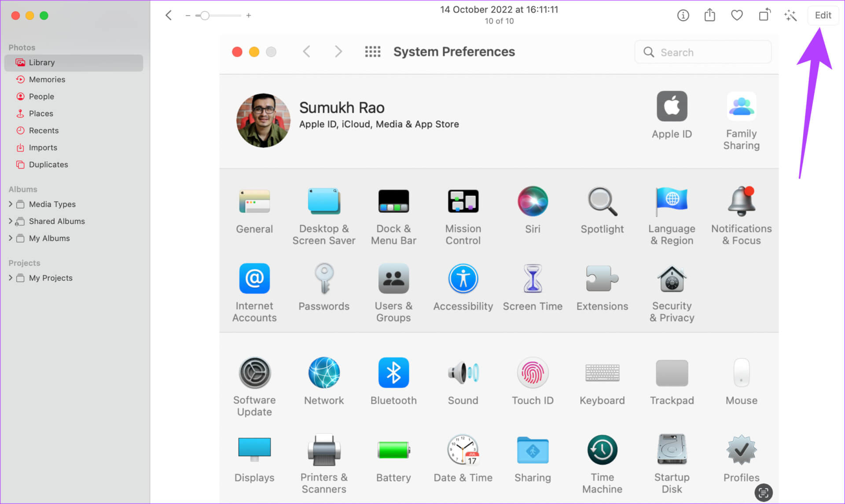Viewport: 845px width, 504px height.
Task: Apply auto enhance magic wand
Action: [x=790, y=16]
